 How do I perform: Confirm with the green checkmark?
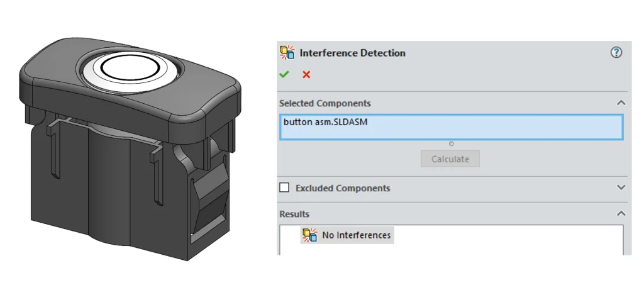coord(284,74)
